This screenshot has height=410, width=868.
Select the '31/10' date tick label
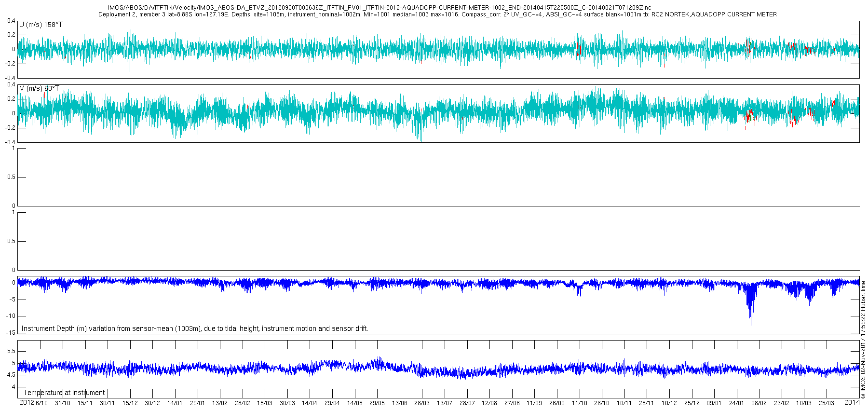(63, 403)
